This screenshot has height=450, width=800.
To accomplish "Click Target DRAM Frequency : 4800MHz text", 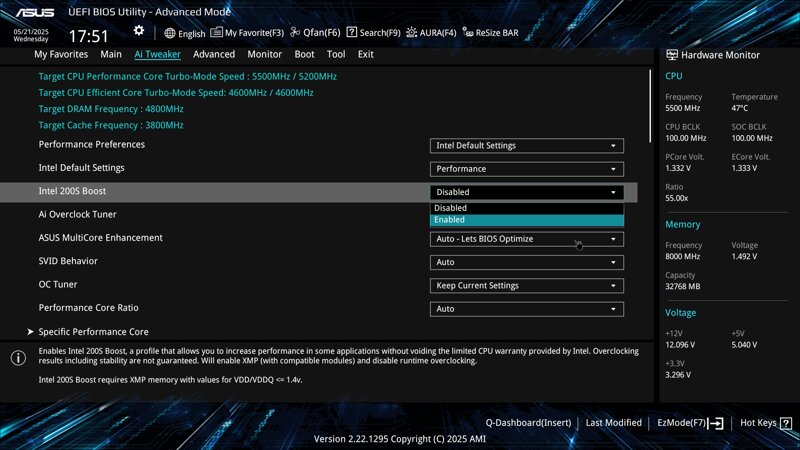I will (x=111, y=109).
